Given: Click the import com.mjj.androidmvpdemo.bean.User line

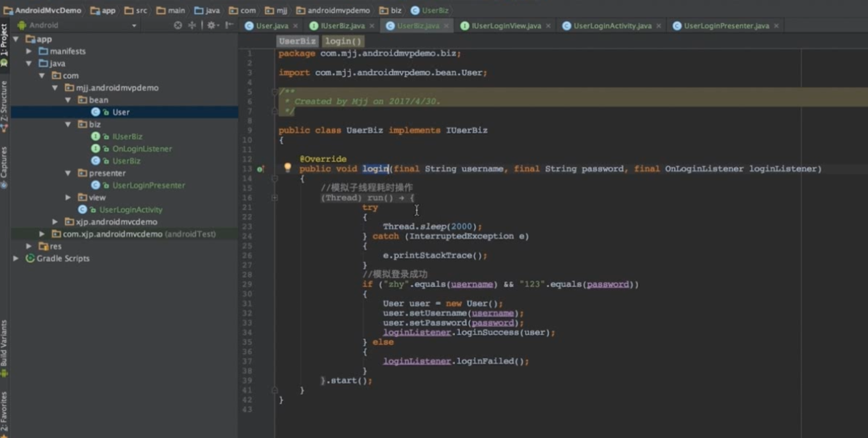Looking at the screenshot, I should tap(383, 73).
